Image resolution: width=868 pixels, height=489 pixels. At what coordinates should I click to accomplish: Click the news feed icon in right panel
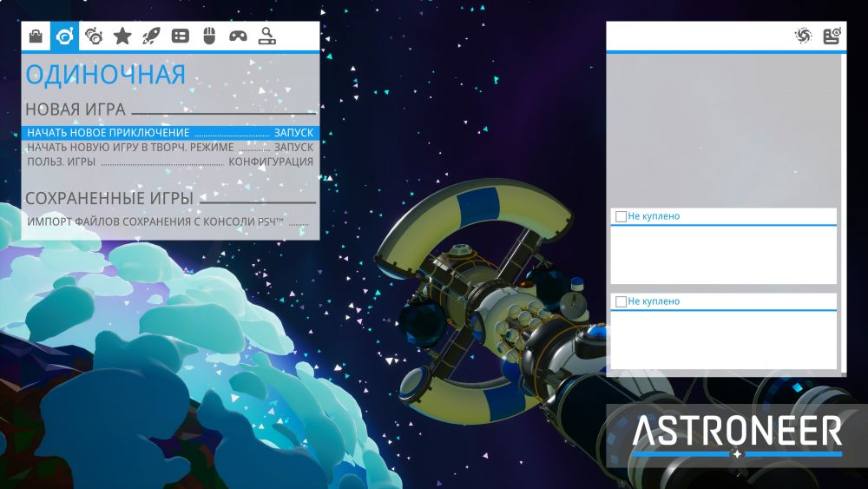click(x=832, y=36)
